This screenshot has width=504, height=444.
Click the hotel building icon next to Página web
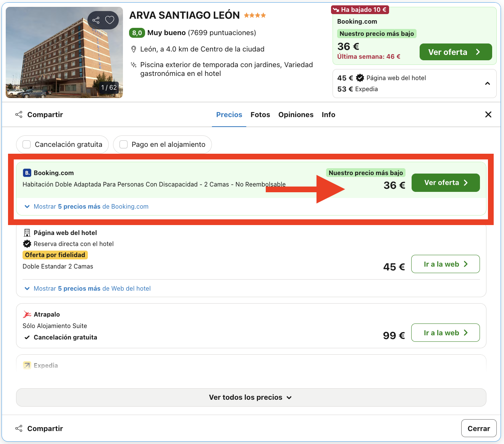27,232
